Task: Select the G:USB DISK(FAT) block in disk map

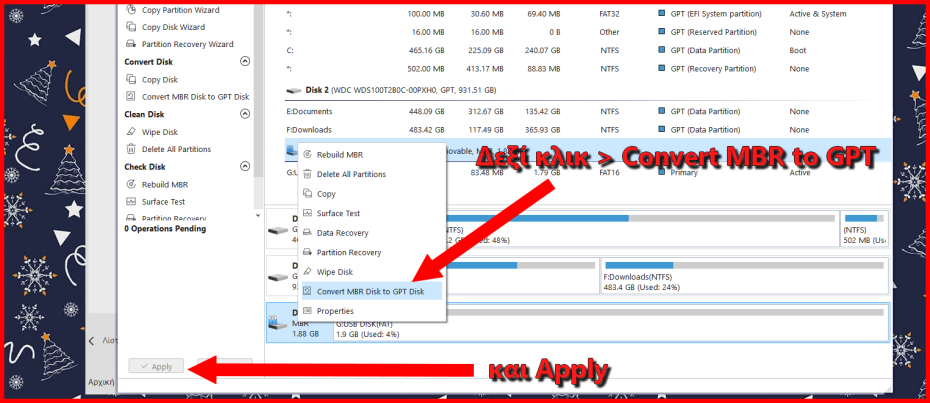Action: point(609,322)
